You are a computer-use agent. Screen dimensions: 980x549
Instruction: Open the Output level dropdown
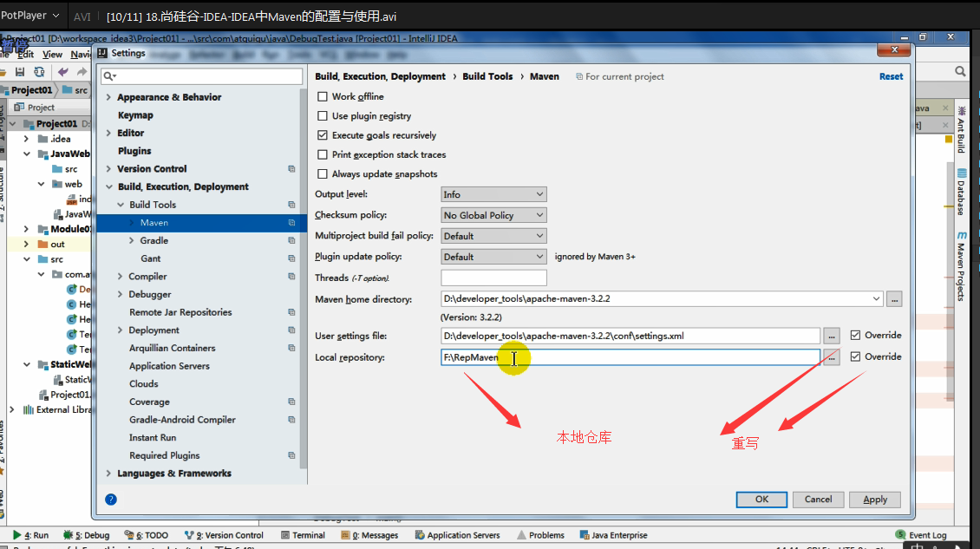click(x=493, y=194)
